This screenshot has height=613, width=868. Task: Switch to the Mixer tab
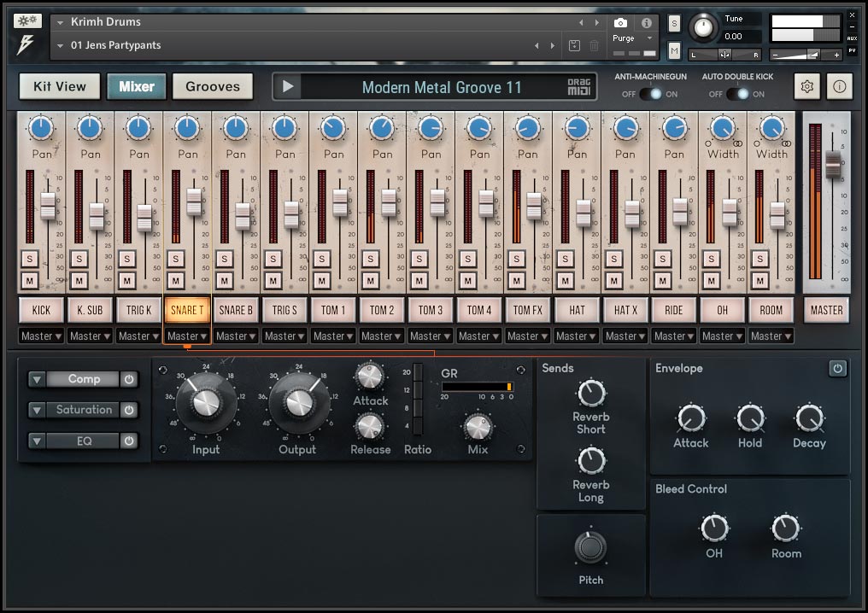point(136,86)
